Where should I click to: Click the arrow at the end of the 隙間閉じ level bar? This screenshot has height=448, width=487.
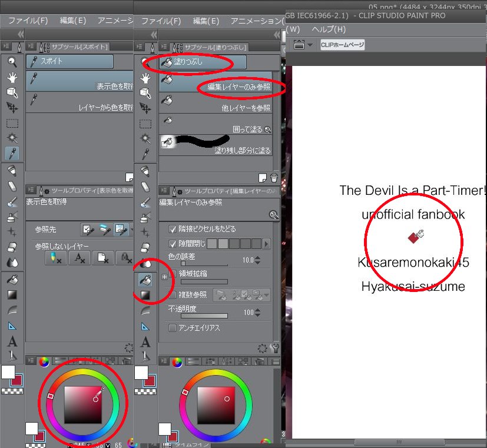pos(266,244)
